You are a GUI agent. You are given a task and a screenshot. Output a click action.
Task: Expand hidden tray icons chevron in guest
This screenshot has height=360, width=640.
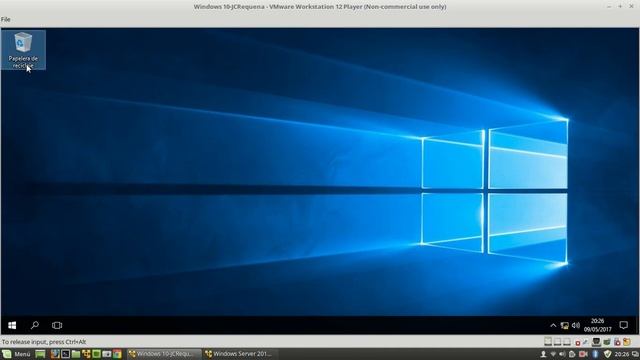(553, 325)
